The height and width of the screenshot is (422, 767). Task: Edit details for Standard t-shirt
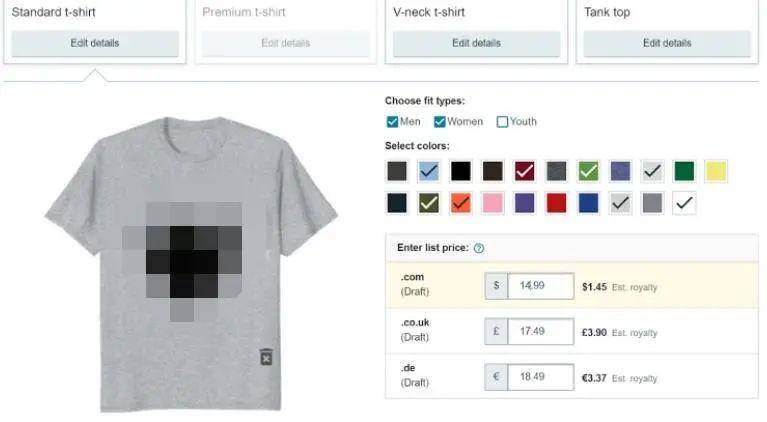tap(95, 43)
